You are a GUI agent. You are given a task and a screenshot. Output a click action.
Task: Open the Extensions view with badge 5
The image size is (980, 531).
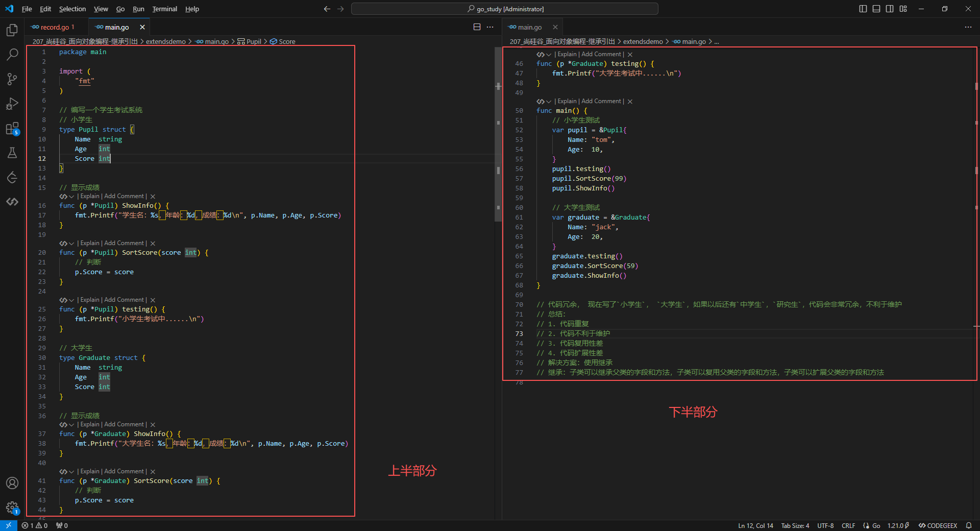12,128
